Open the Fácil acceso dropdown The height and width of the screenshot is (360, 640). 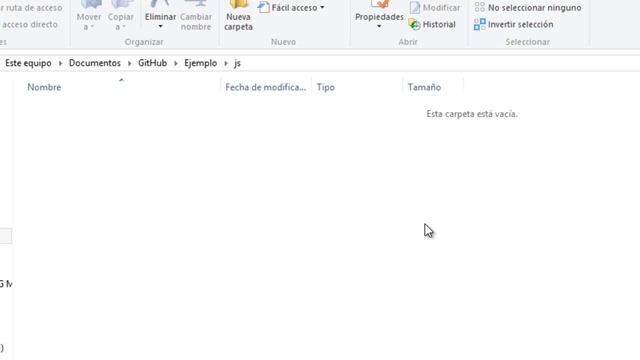pyautogui.click(x=291, y=8)
